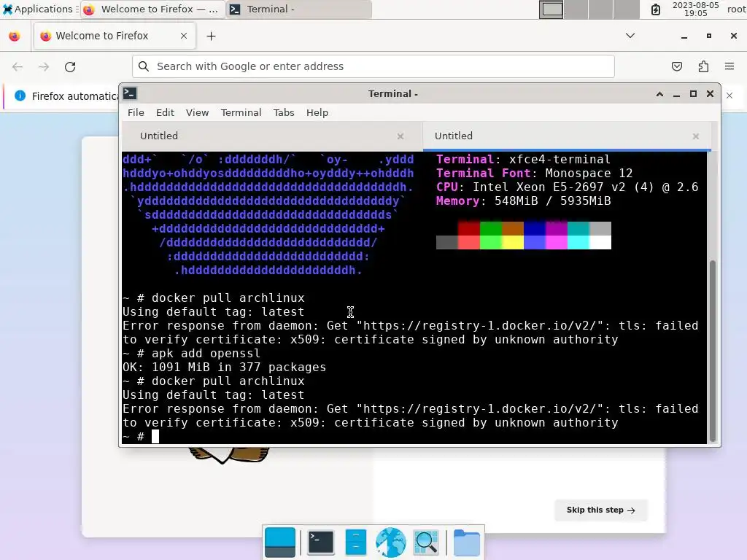
Task: Open the Terminal View menu
Action: click(x=197, y=113)
